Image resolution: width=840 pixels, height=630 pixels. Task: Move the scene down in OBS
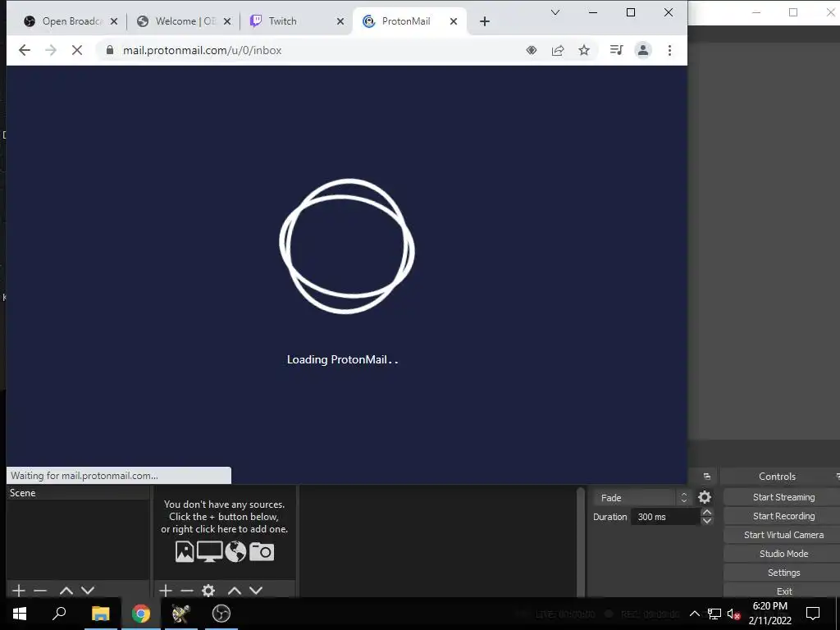(88, 591)
